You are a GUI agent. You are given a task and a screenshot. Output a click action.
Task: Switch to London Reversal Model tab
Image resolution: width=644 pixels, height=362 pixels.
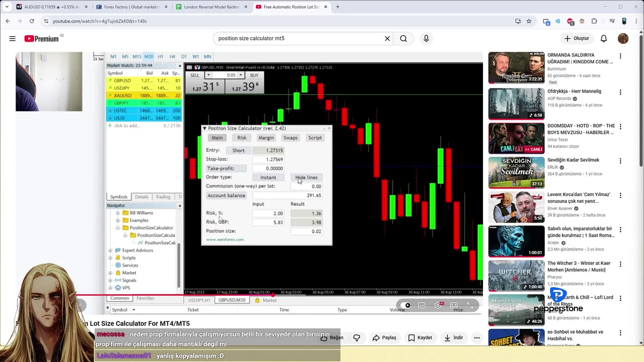(211, 7)
